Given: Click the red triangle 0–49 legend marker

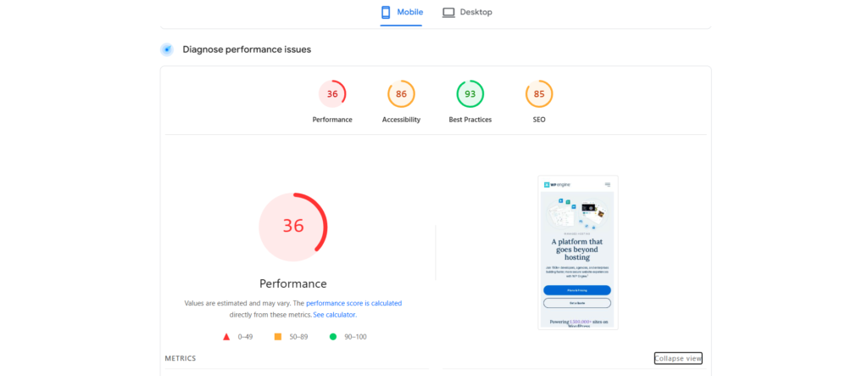Looking at the screenshot, I should pos(226,337).
